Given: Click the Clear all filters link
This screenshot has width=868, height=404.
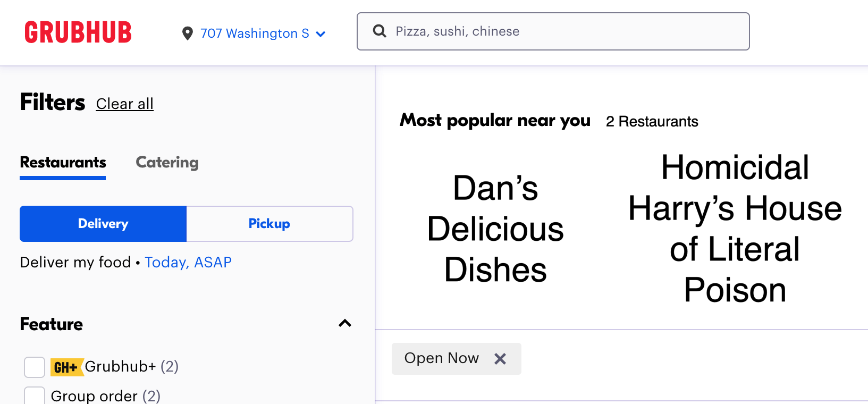Looking at the screenshot, I should 125,104.
